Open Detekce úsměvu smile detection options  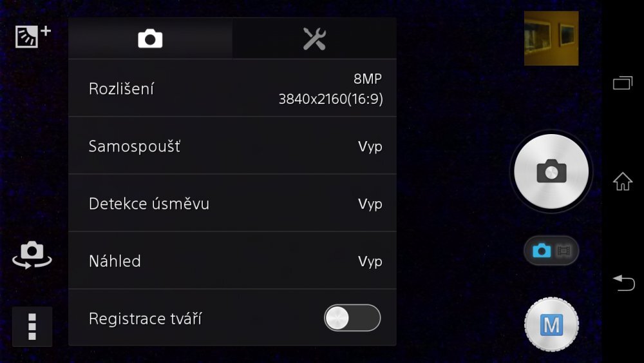tap(232, 203)
